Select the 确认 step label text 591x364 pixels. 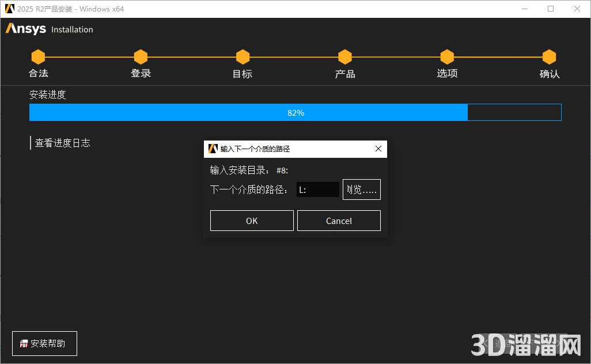[549, 73]
